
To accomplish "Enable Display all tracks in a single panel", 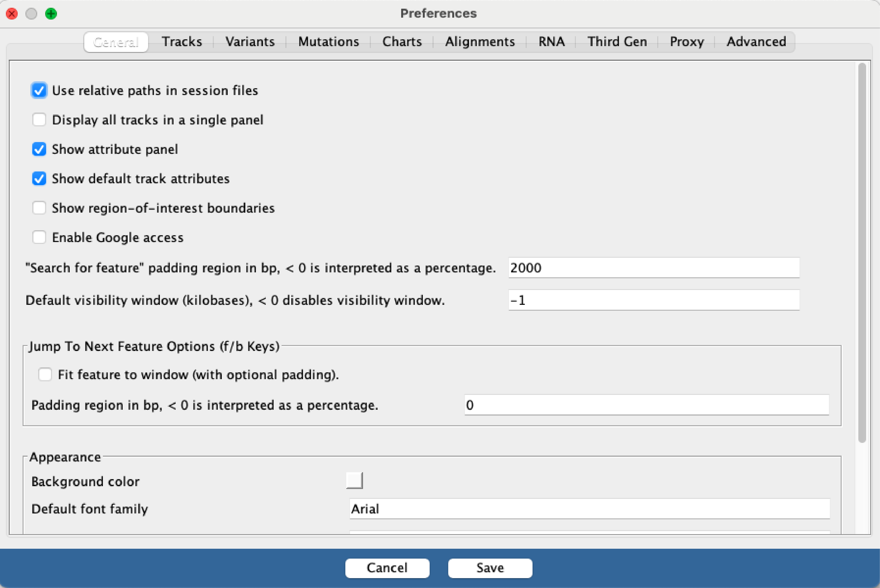I will pyautogui.click(x=39, y=120).
